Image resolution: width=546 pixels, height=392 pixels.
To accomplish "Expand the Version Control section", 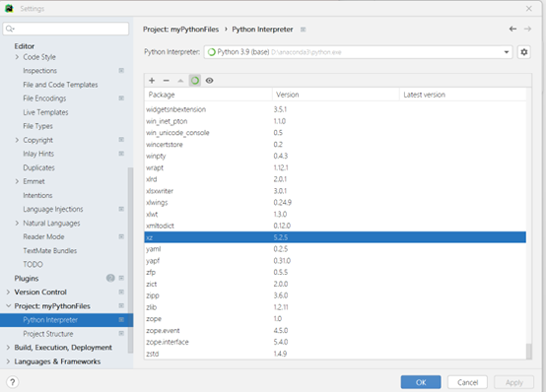I will (8, 293).
